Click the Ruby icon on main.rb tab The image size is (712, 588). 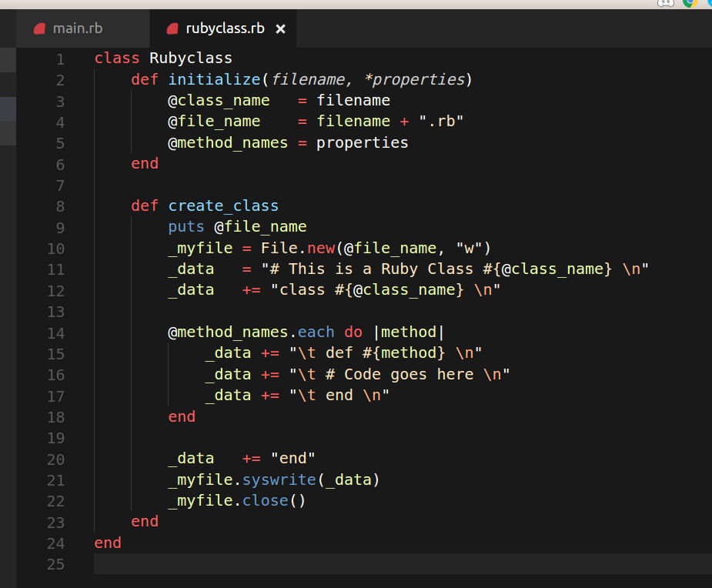click(x=39, y=29)
